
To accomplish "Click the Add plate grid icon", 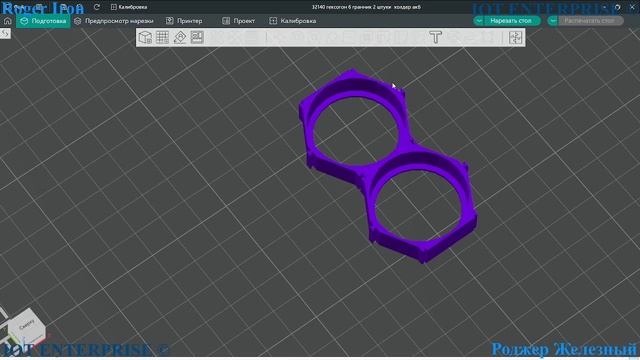I will point(162,38).
